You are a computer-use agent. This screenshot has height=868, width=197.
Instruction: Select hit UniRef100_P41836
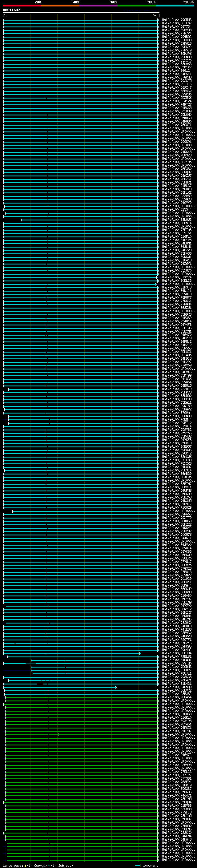click(x=177, y=379)
